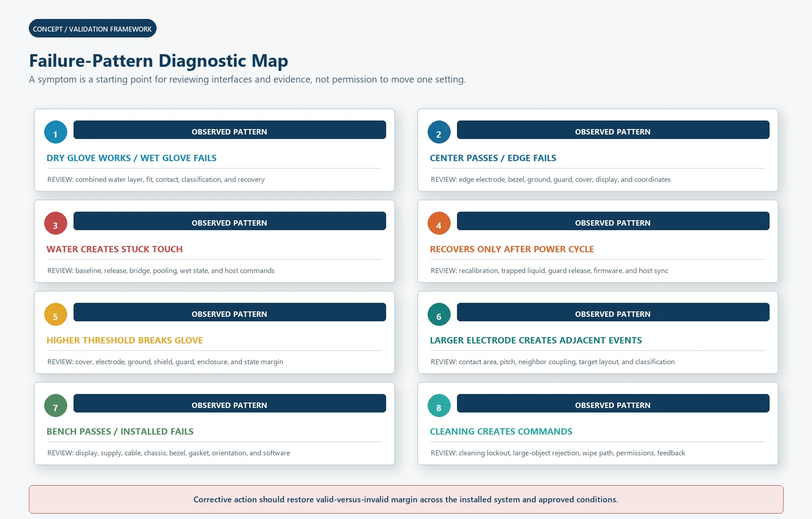Click the orange number 4 circle badge

pyautogui.click(x=439, y=223)
